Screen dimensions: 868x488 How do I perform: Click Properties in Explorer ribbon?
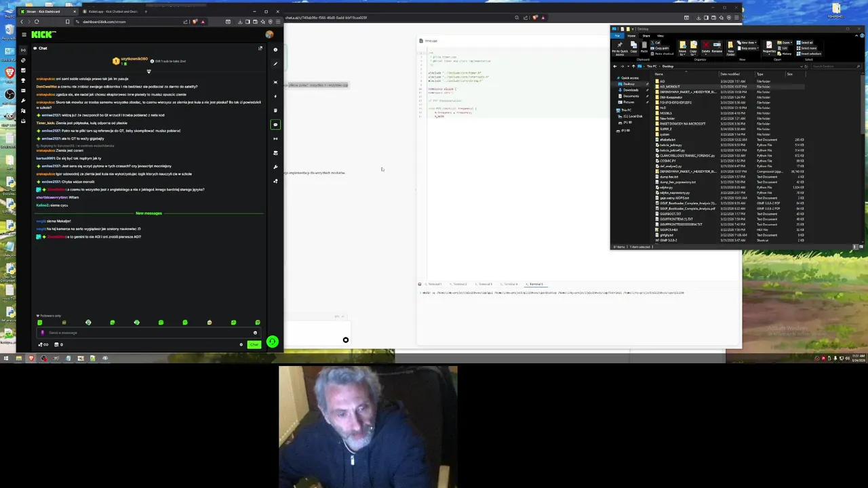point(769,47)
